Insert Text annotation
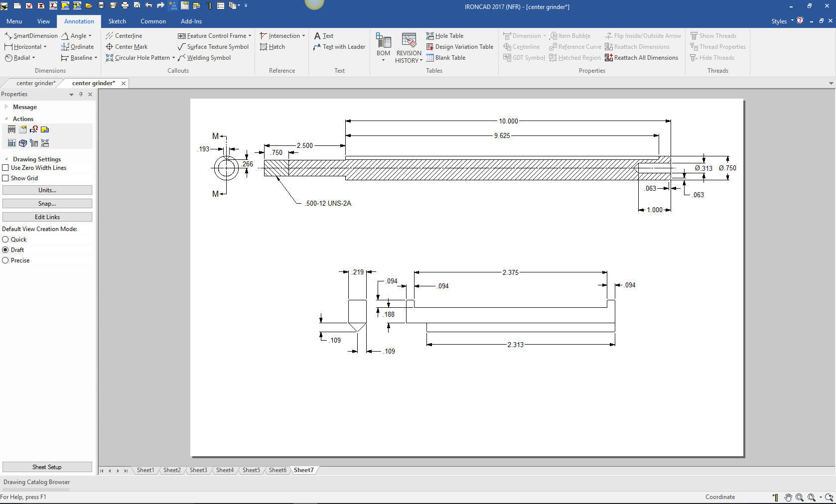 click(x=323, y=36)
